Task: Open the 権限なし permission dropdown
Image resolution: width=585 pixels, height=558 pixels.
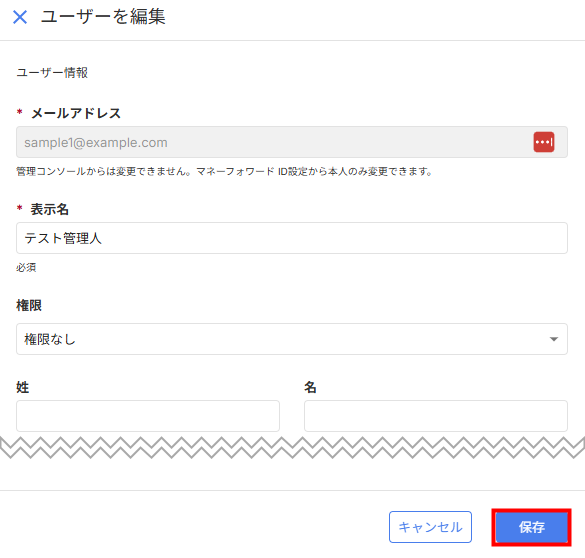Action: (x=292, y=339)
